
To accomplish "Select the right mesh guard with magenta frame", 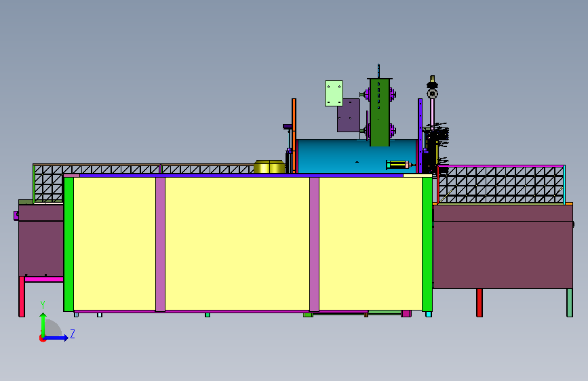I will [501, 184].
